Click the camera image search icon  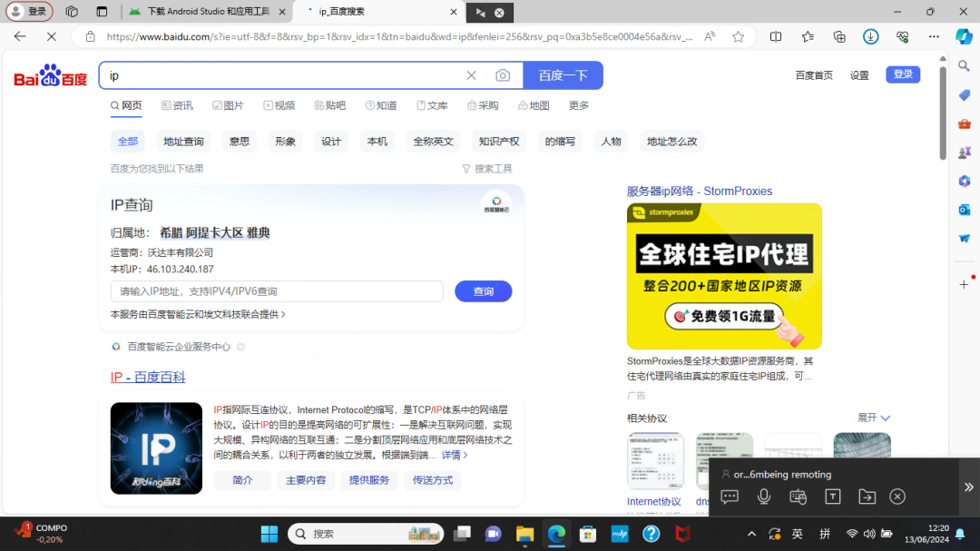[x=503, y=75]
